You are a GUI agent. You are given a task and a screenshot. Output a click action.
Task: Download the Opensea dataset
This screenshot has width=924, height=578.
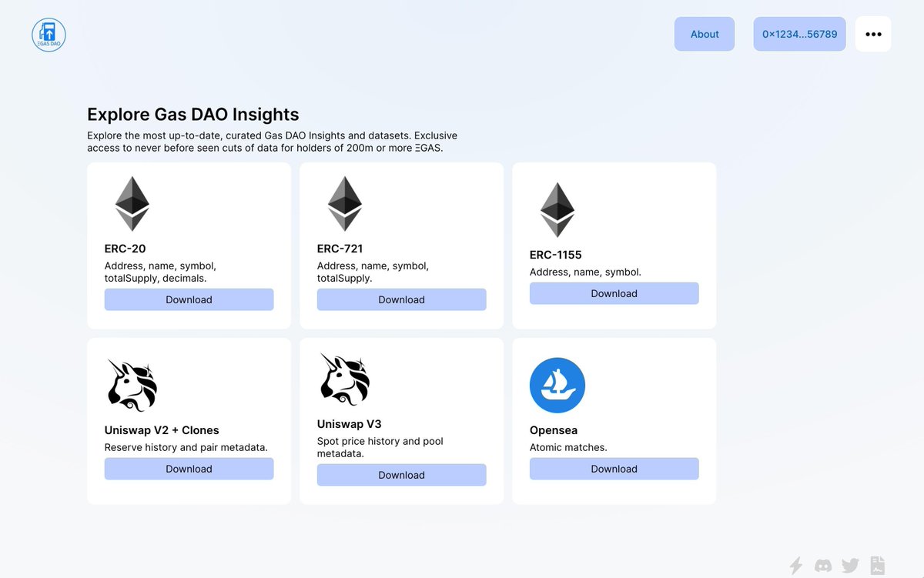pyautogui.click(x=614, y=469)
